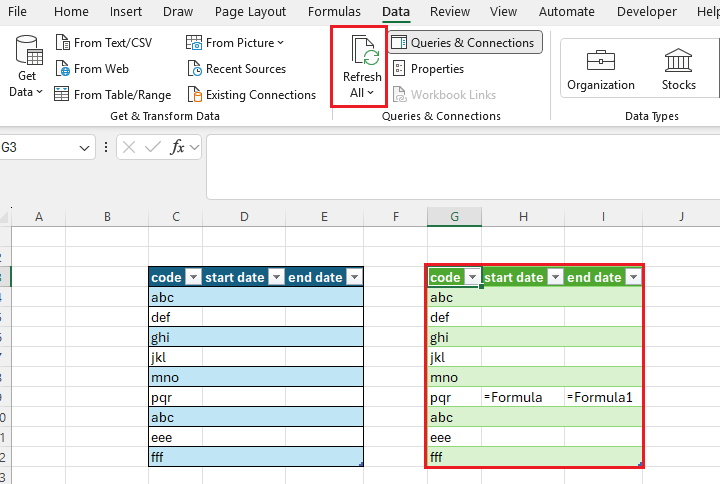Switch to the View tab
This screenshot has width=720, height=484.
coord(503,11)
